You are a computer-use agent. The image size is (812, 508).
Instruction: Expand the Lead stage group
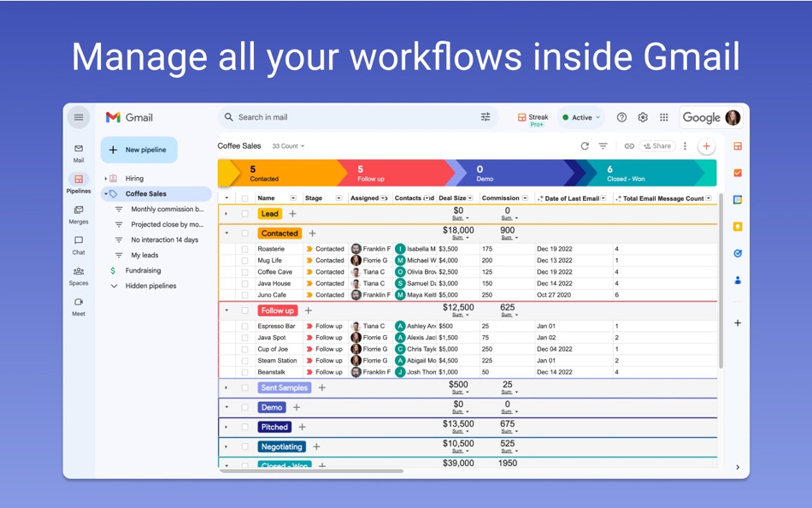coord(227,214)
